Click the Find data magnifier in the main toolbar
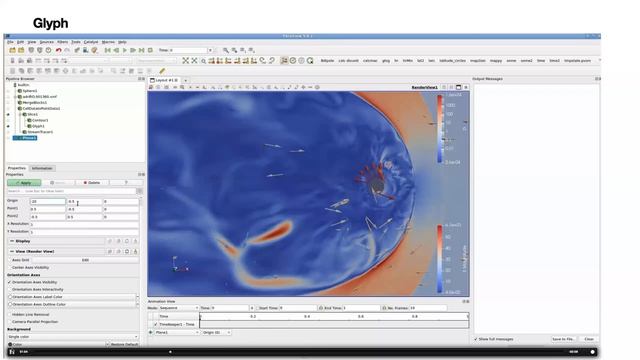The height and width of the screenshot is (360, 640). point(226,50)
